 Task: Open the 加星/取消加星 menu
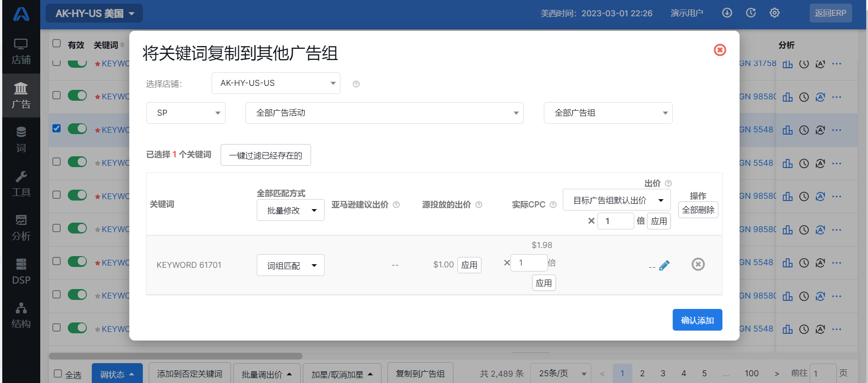coord(342,374)
